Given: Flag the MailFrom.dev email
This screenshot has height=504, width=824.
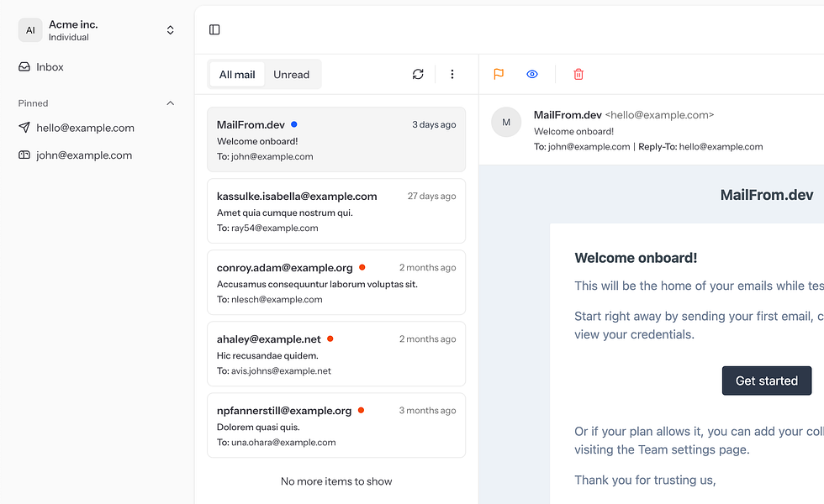Looking at the screenshot, I should [x=499, y=74].
